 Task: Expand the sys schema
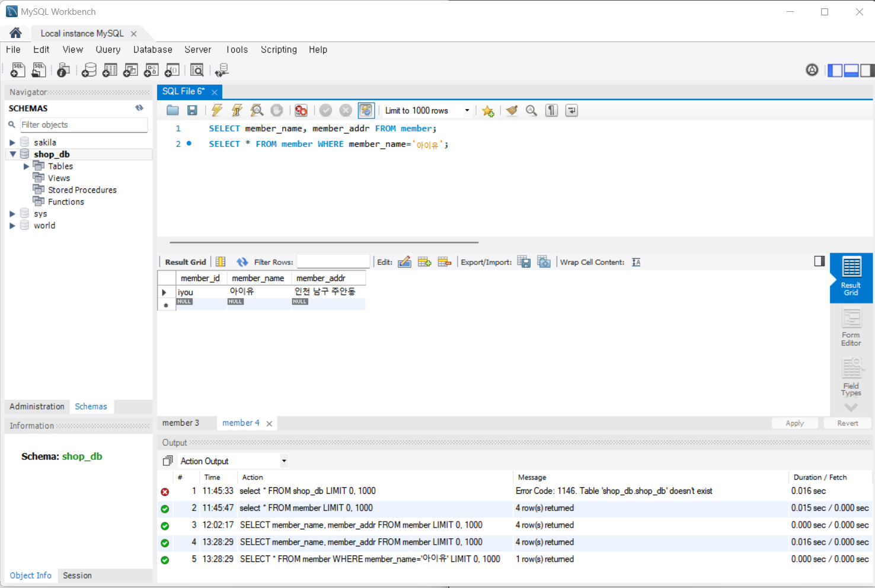click(x=12, y=214)
